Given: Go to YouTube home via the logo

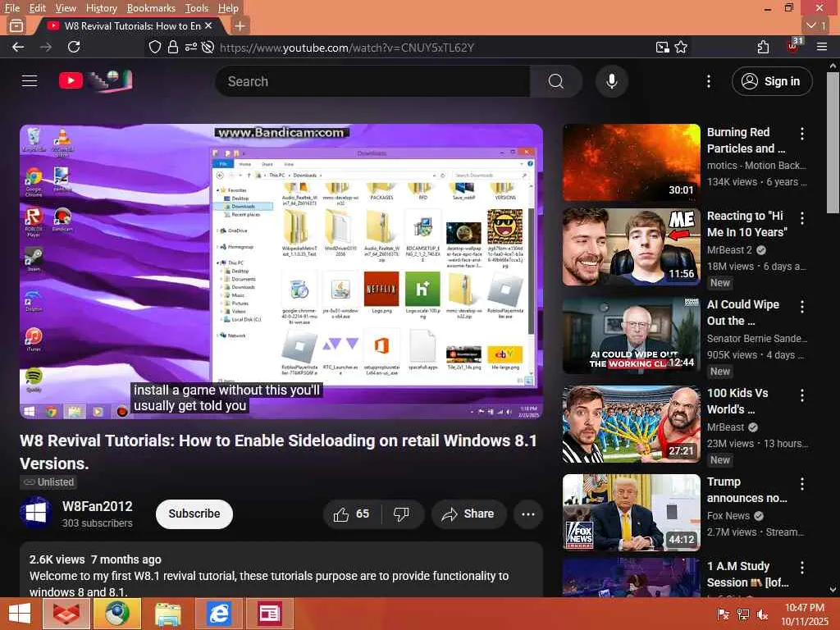Looking at the screenshot, I should pyautogui.click(x=95, y=81).
